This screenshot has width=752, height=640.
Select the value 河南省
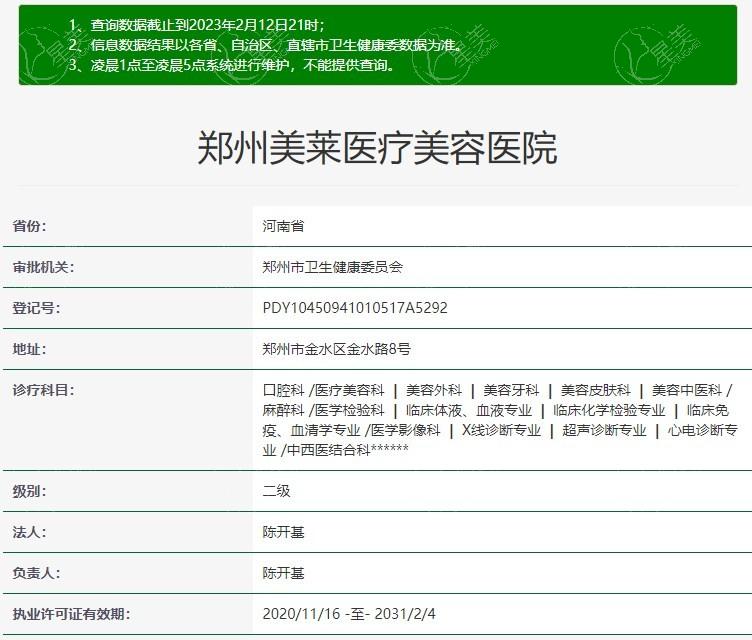[283, 226]
